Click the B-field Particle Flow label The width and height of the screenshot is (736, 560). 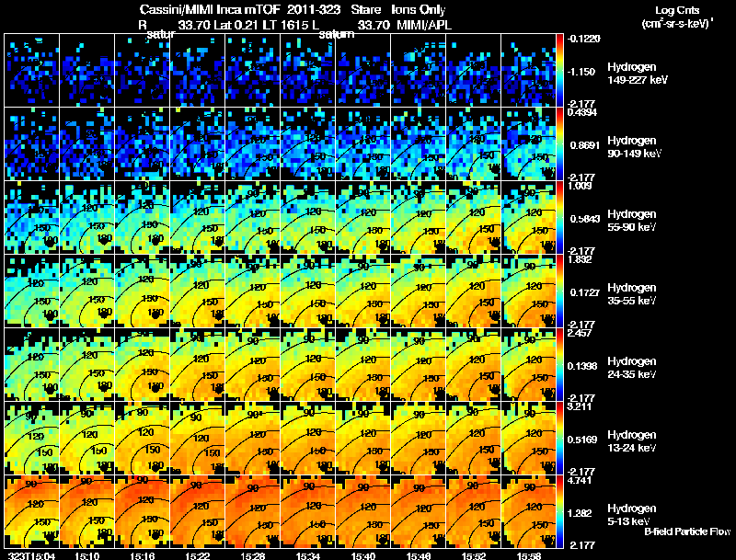point(687,531)
